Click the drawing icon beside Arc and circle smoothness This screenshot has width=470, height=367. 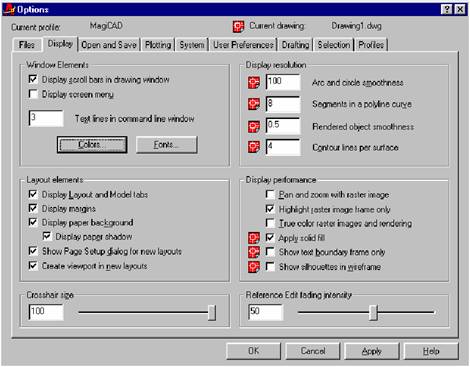(x=254, y=82)
